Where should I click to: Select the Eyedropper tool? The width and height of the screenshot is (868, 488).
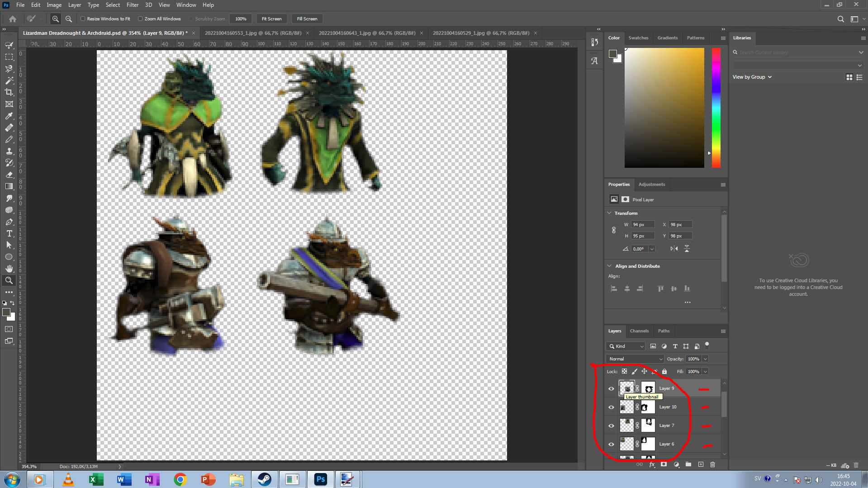[9, 116]
